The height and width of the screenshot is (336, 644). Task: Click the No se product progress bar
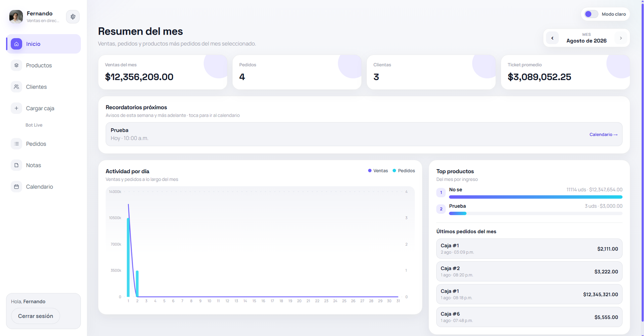[536, 197]
